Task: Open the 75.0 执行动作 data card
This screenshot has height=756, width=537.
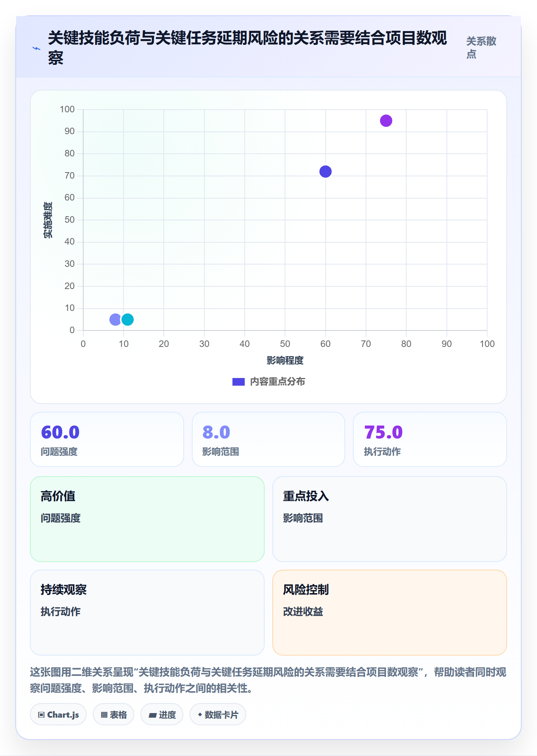Action: click(430, 439)
